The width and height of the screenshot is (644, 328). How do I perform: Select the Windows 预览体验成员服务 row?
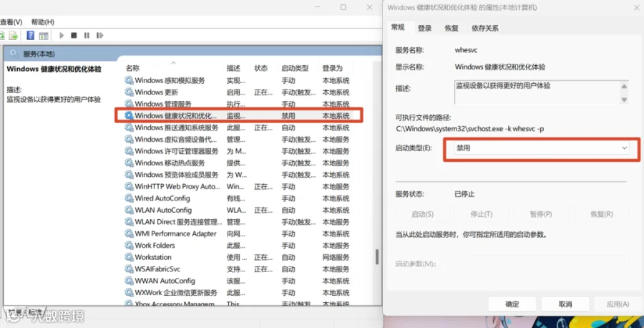point(238,175)
